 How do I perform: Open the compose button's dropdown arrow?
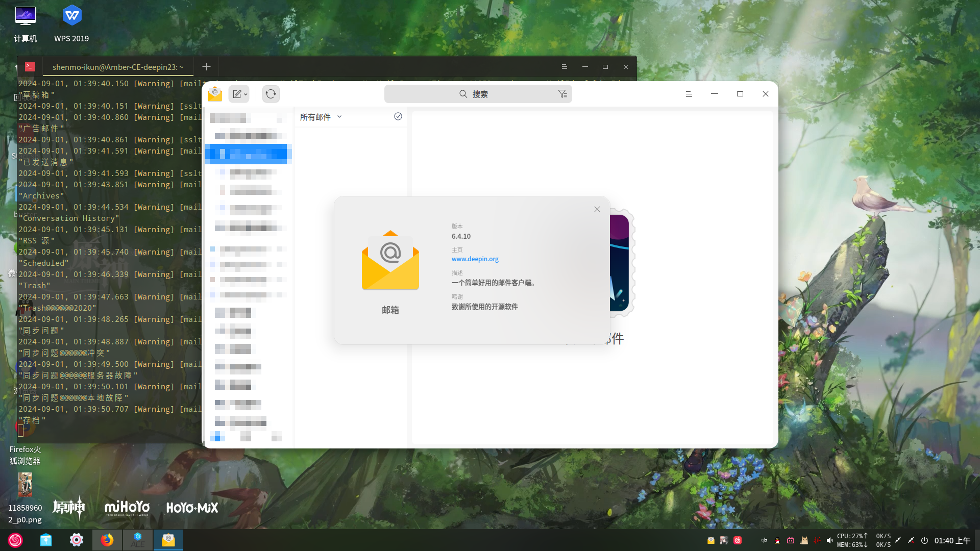click(x=246, y=94)
